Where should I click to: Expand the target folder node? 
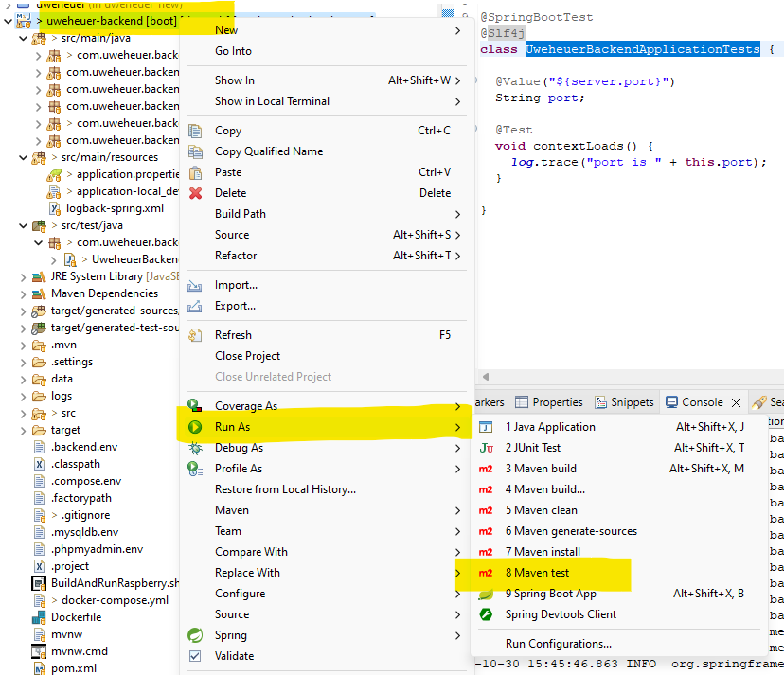click(24, 430)
